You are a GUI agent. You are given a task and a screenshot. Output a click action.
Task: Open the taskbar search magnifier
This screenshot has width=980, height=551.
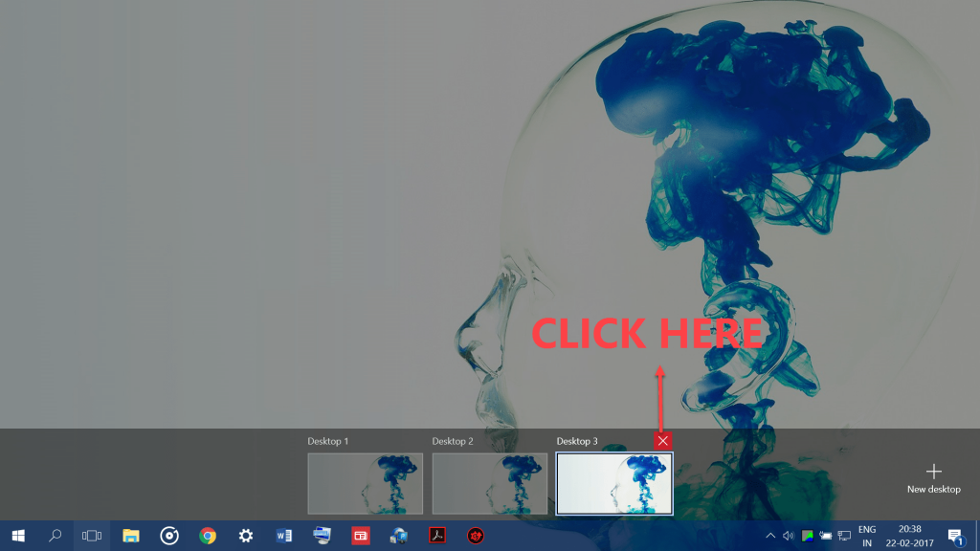click(55, 536)
